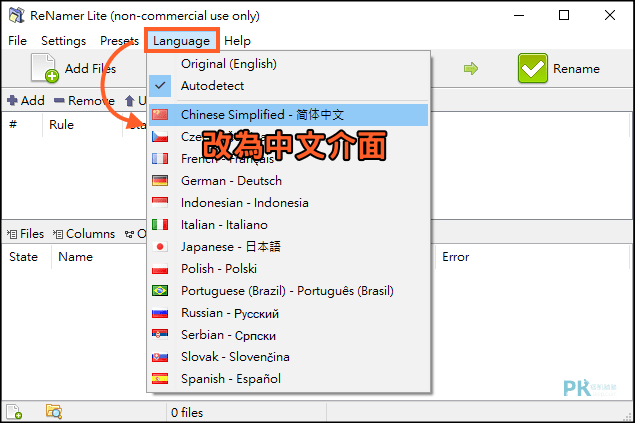Click the status bar add file icon
Screen dimensions: 635x423
point(14,412)
